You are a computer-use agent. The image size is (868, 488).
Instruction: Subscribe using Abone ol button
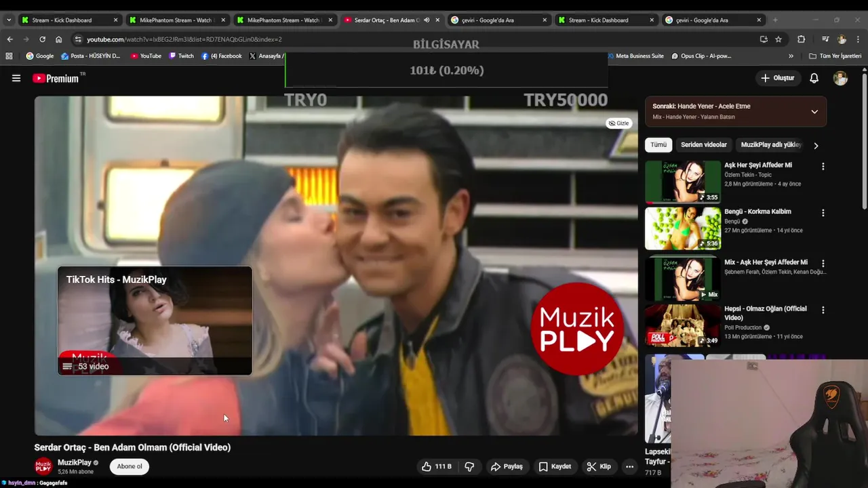[x=130, y=466]
